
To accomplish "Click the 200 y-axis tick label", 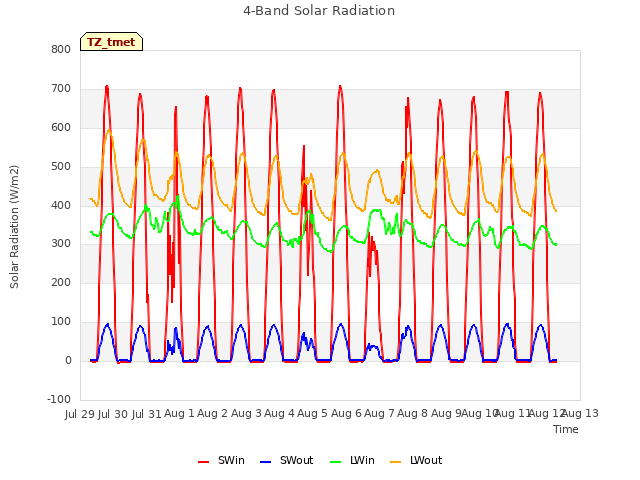I will click(61, 282).
